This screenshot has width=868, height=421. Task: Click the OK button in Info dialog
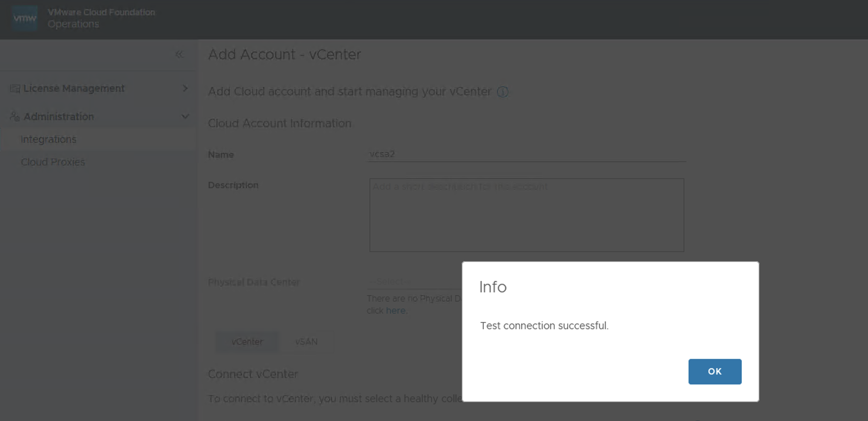(x=714, y=371)
